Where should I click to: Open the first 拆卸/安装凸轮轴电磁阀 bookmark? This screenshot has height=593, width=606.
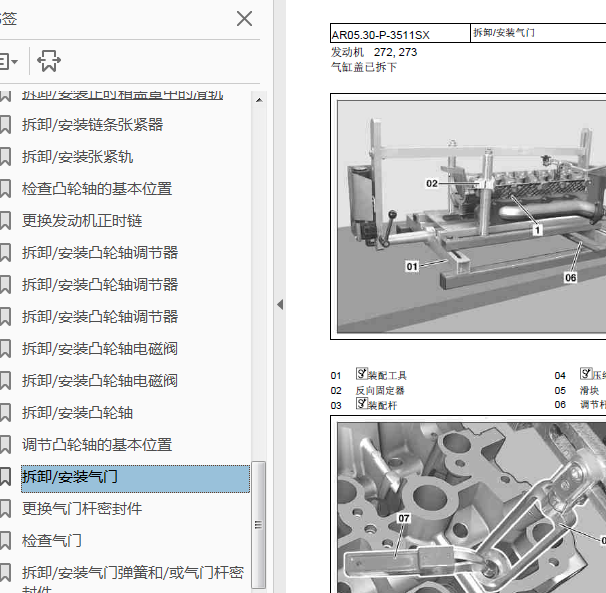pos(100,349)
